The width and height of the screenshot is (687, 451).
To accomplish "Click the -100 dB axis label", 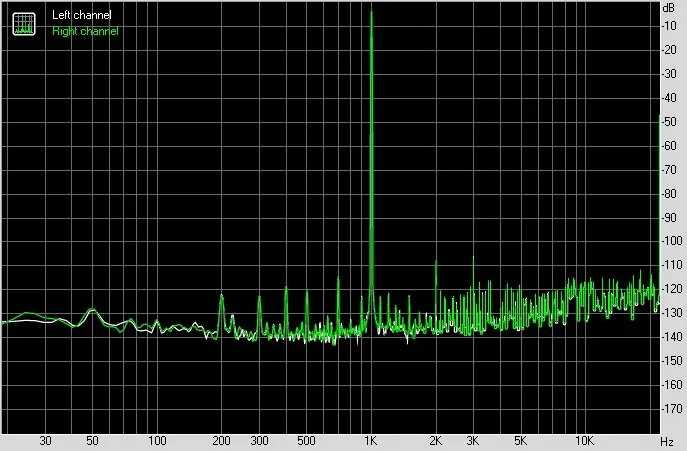I will [672, 241].
